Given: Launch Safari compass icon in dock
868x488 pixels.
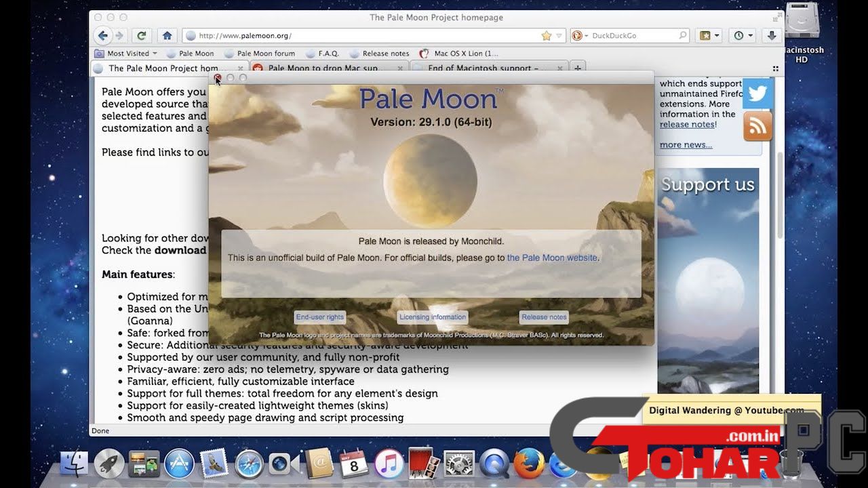Looking at the screenshot, I should [x=250, y=464].
